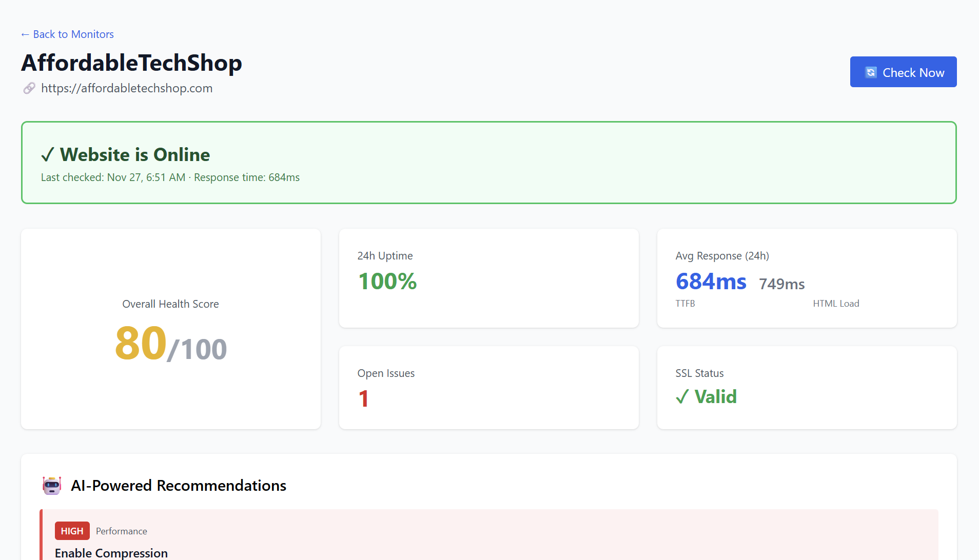Viewport: 979px width, 560px height.
Task: Click the AI-Powered Recommendations heading
Action: [178, 485]
